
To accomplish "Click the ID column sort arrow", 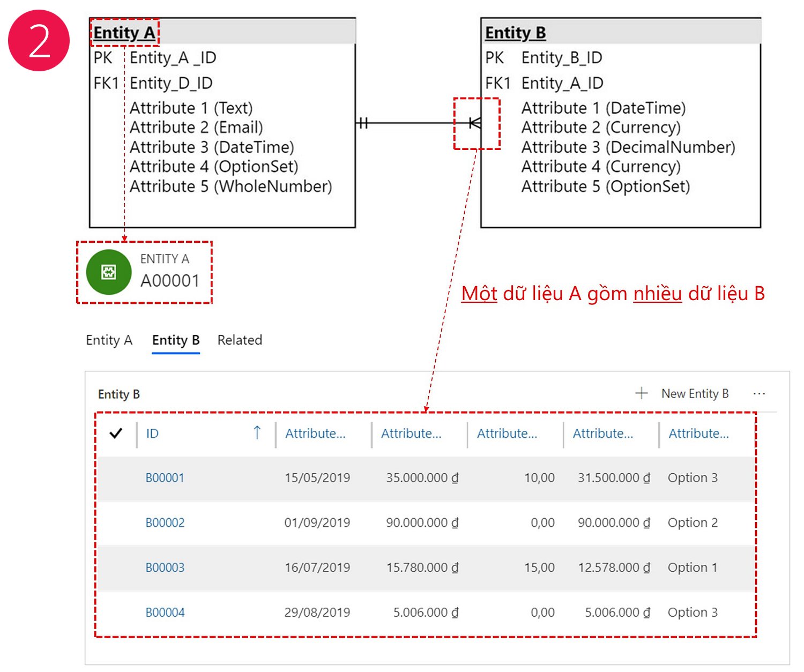I will click(x=257, y=433).
